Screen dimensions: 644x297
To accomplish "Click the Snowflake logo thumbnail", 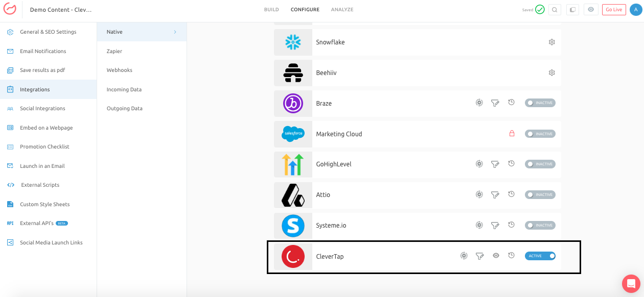I will coord(293,42).
